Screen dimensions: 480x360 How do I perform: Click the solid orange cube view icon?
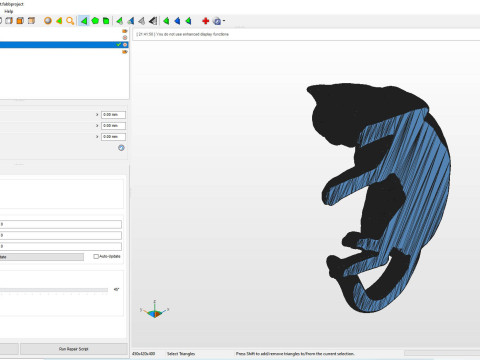(20, 21)
